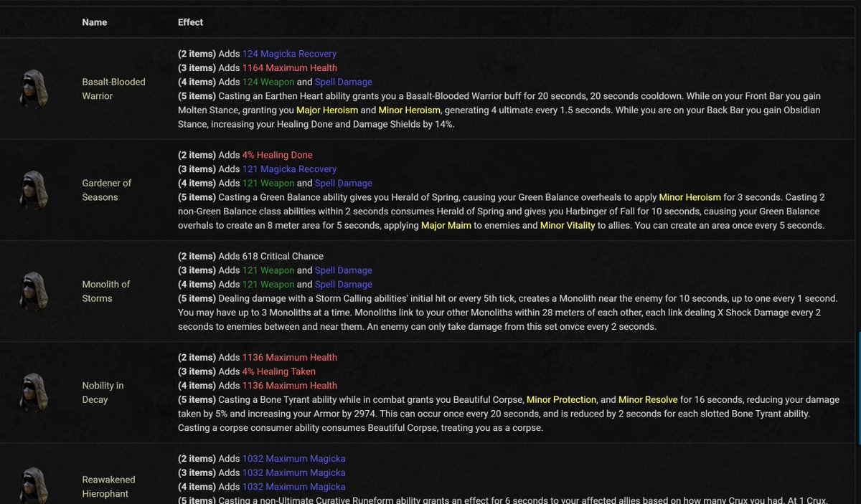
Task: Click 618 Critical Chance bonus text
Action: (283, 256)
